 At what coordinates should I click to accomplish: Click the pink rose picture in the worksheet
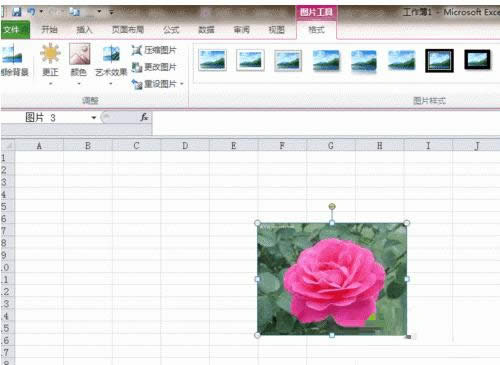point(332,279)
